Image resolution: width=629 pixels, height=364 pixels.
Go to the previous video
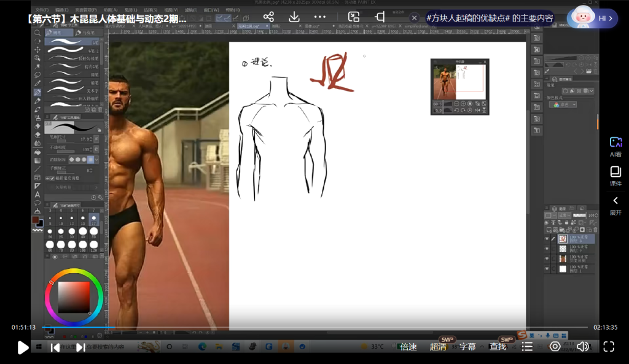click(x=55, y=347)
